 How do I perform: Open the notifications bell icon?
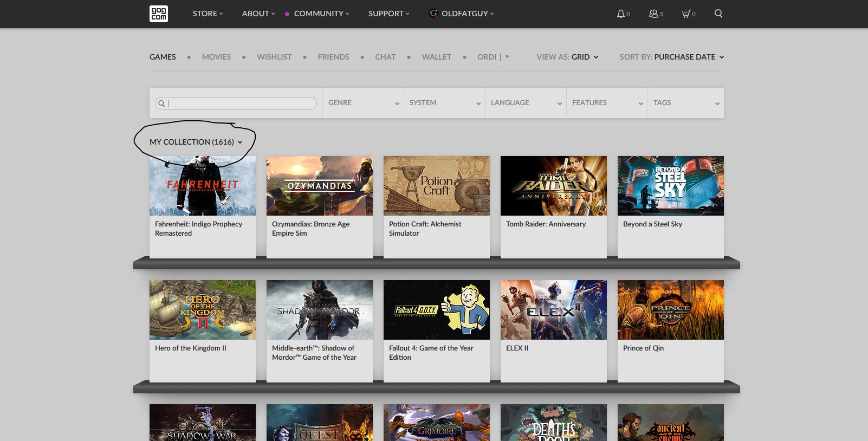click(x=621, y=14)
